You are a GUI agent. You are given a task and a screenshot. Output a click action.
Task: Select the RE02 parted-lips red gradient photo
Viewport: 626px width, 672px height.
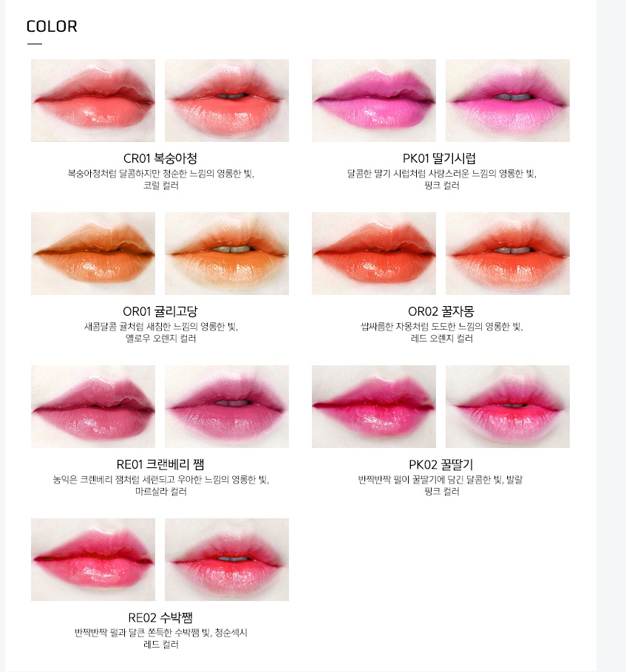pyautogui.click(x=227, y=560)
